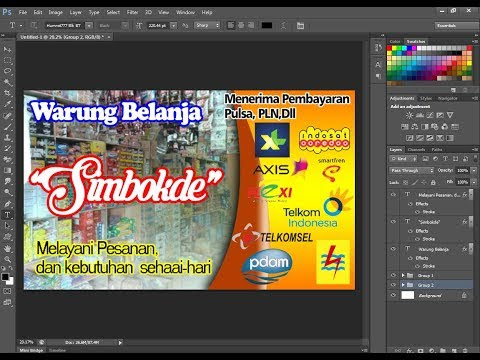Screen dimensions: 480x360
Task: Delete layer with trash icon
Action: coord(465,351)
